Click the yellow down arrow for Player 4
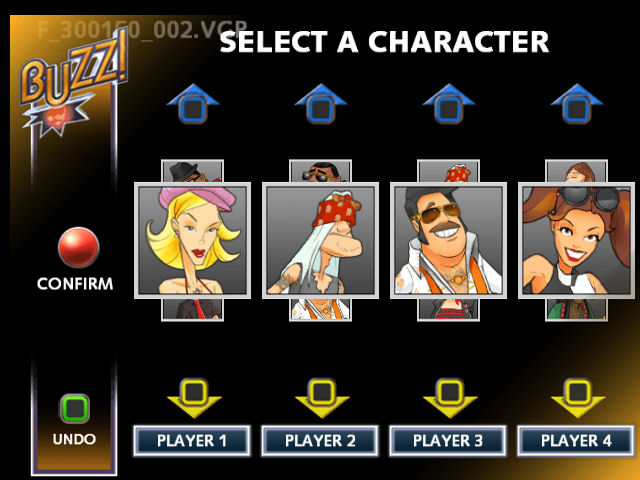Screen dimensions: 640x480 pyautogui.click(x=578, y=398)
